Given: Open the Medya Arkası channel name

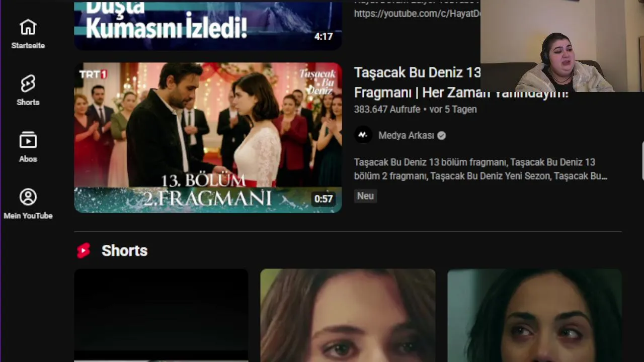Looking at the screenshot, I should 406,135.
